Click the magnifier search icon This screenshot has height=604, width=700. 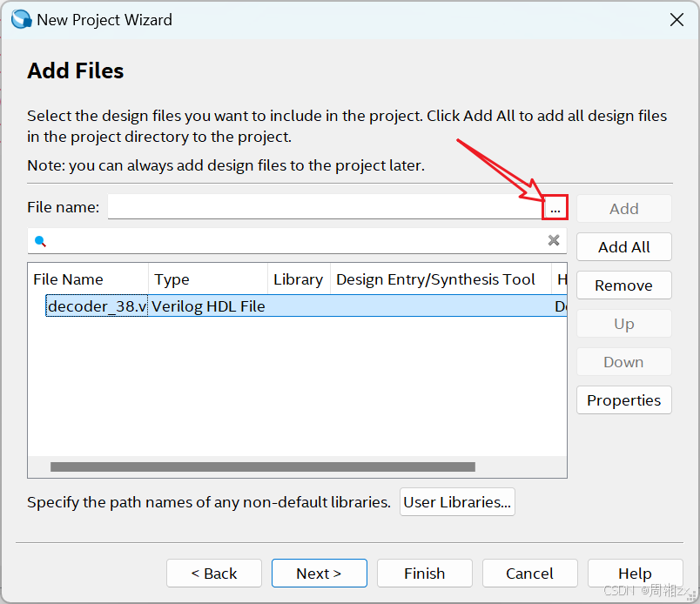(40, 241)
